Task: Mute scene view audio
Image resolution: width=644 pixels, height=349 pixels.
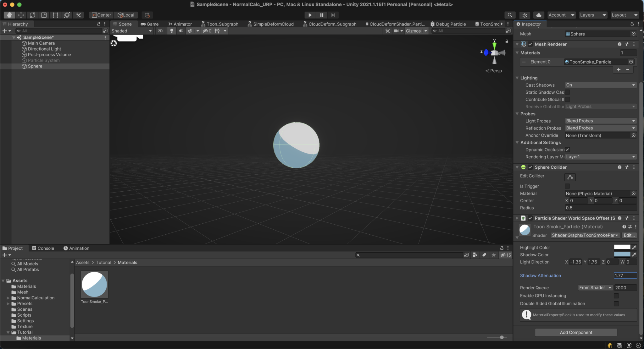Action: [x=181, y=31]
